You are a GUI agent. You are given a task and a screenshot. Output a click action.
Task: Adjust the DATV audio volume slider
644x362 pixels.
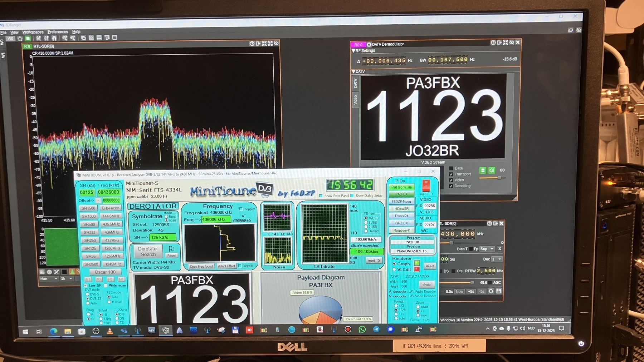pyautogui.click(x=499, y=178)
